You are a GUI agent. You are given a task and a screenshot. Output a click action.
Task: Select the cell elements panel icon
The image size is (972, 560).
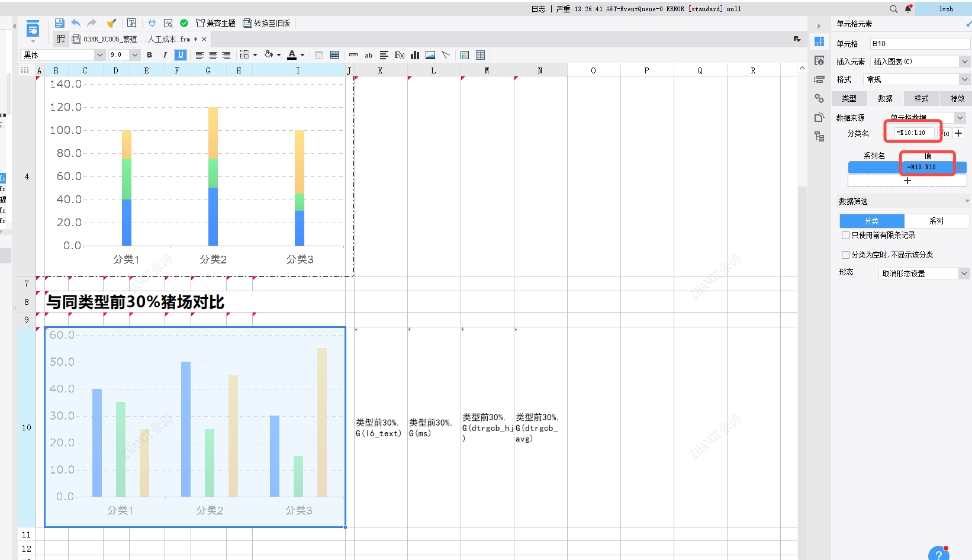tap(819, 41)
